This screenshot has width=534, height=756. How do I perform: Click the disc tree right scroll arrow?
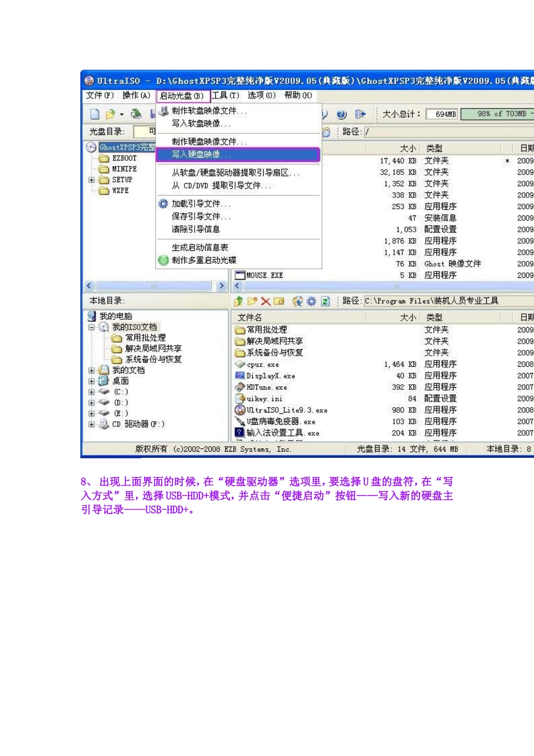(x=221, y=286)
